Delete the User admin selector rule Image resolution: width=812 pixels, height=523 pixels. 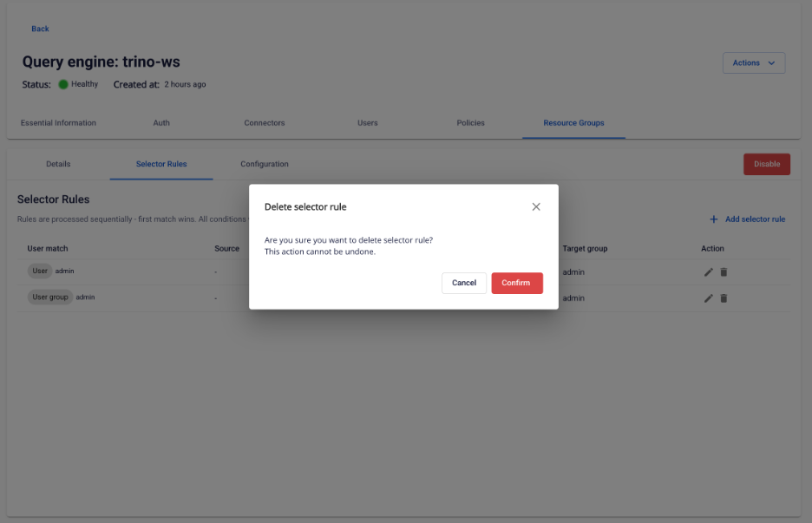click(724, 271)
